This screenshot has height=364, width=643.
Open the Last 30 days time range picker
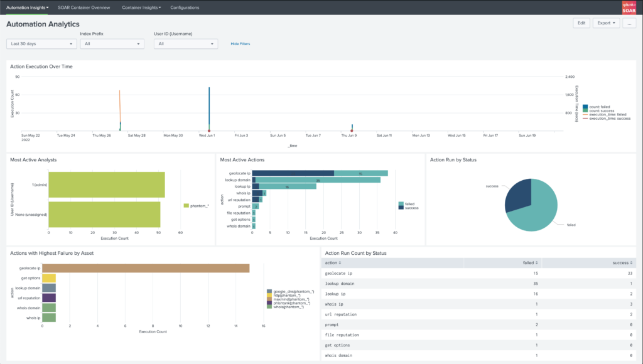coord(40,44)
